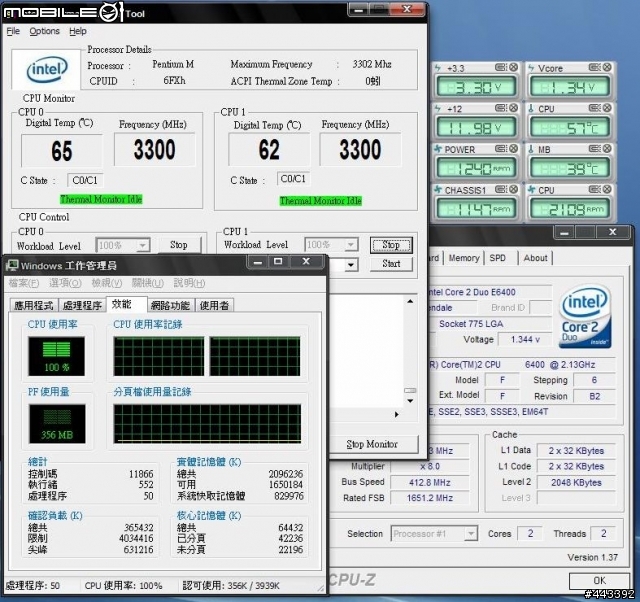The image size is (640, 602).
Task: Close the +12 voltage sensor widget
Action: pyautogui.click(x=513, y=108)
